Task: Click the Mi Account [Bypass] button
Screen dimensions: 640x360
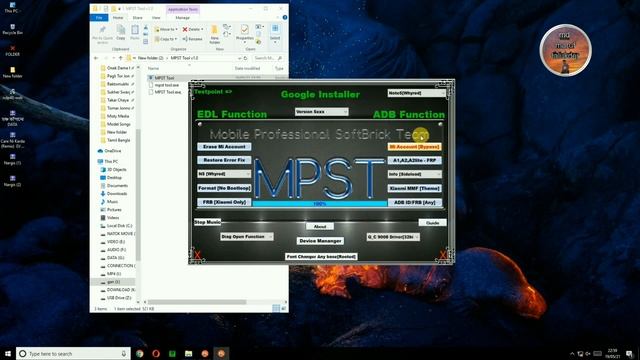Action: pos(414,147)
